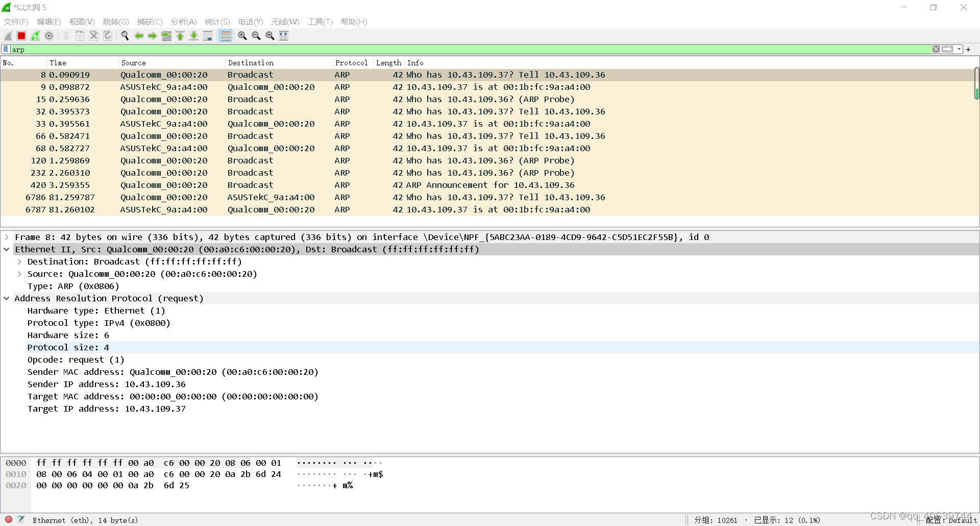The height and width of the screenshot is (526, 980).
Task: Jump to the last packet
Action: pos(194,36)
